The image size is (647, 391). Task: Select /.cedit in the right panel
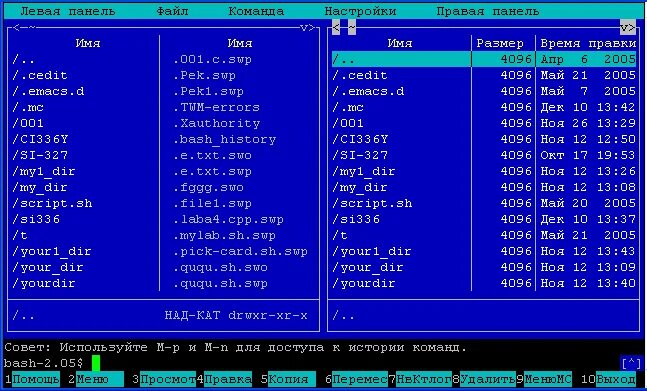pos(360,75)
